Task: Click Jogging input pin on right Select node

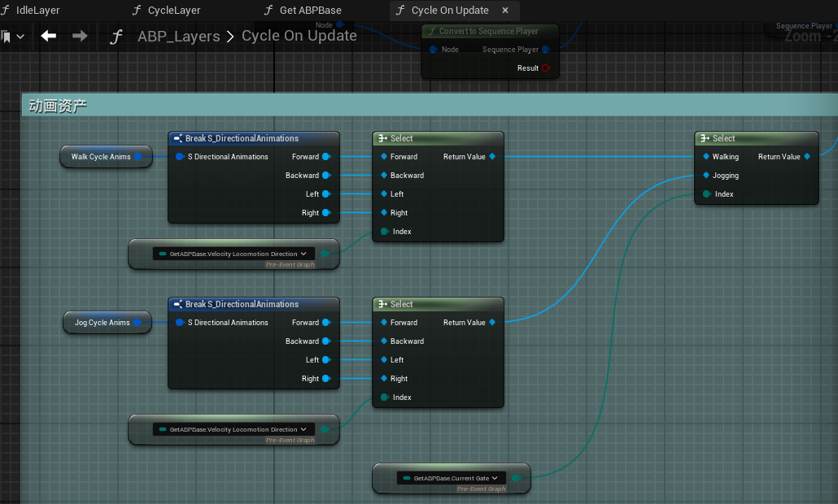Action: coord(706,175)
